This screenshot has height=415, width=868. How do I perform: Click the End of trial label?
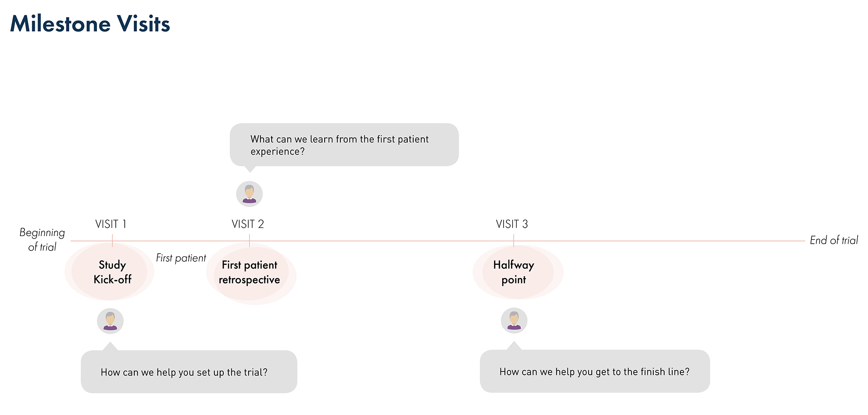[834, 241]
